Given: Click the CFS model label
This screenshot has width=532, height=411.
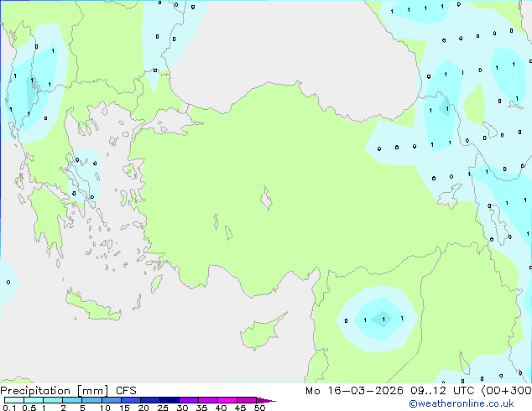Looking at the screenshot, I should tap(126, 391).
